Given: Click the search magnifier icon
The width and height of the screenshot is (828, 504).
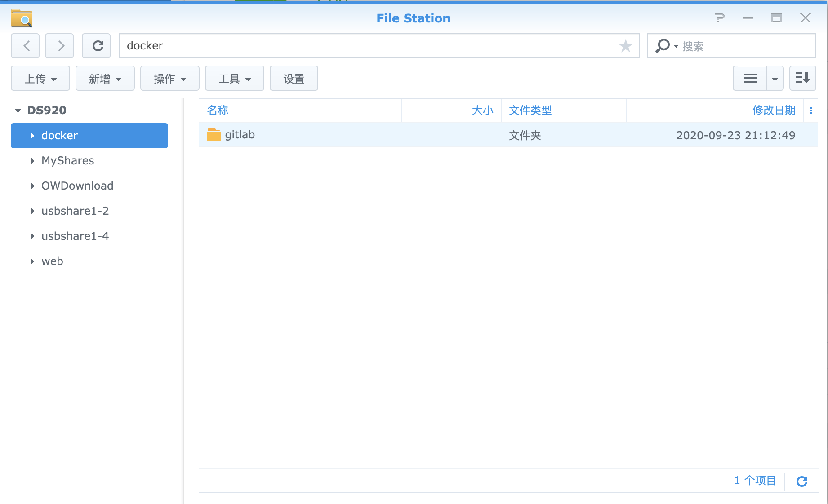Looking at the screenshot, I should click(x=662, y=46).
